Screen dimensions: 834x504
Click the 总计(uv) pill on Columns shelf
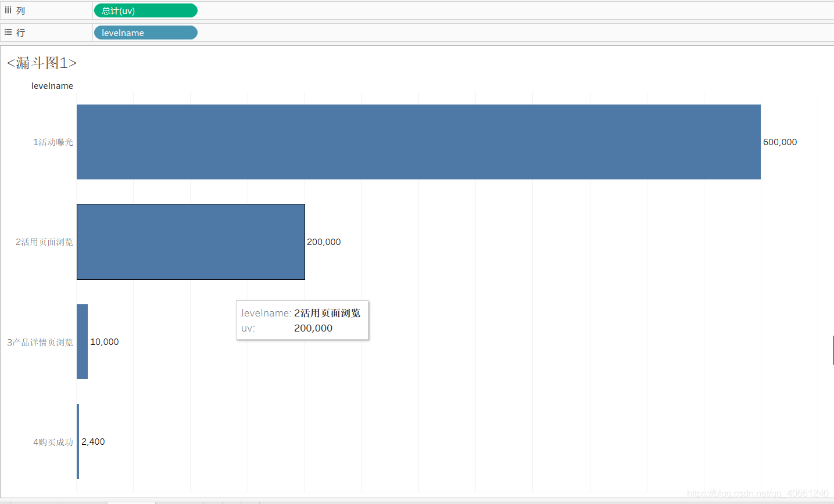tap(146, 10)
